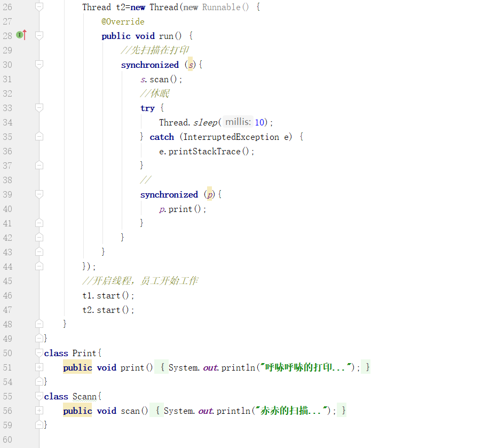Collapse the run() method fold on line 28
482x448 pixels.
39,36
